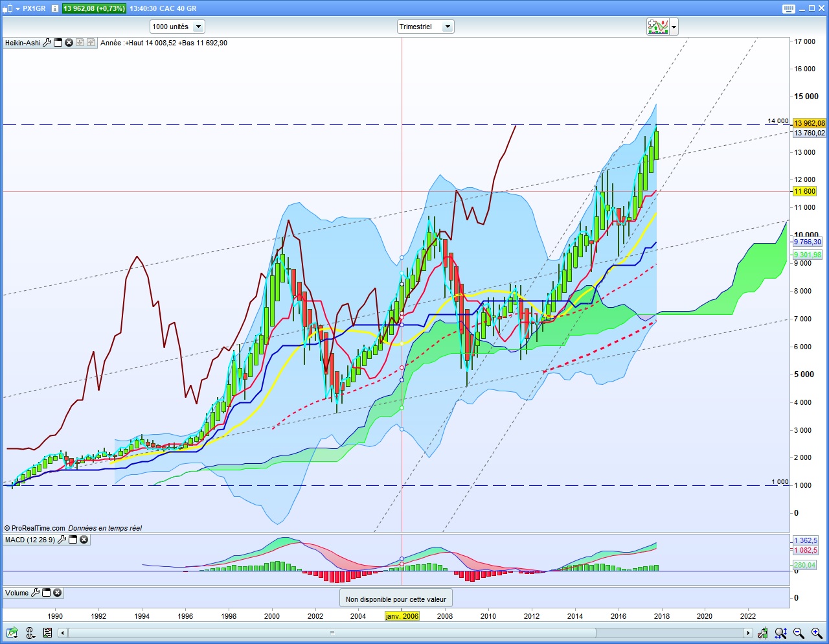Image resolution: width=829 pixels, height=644 pixels.
Task: Click the auto-fit zoom magnifier with arrows
Action: pos(781,633)
